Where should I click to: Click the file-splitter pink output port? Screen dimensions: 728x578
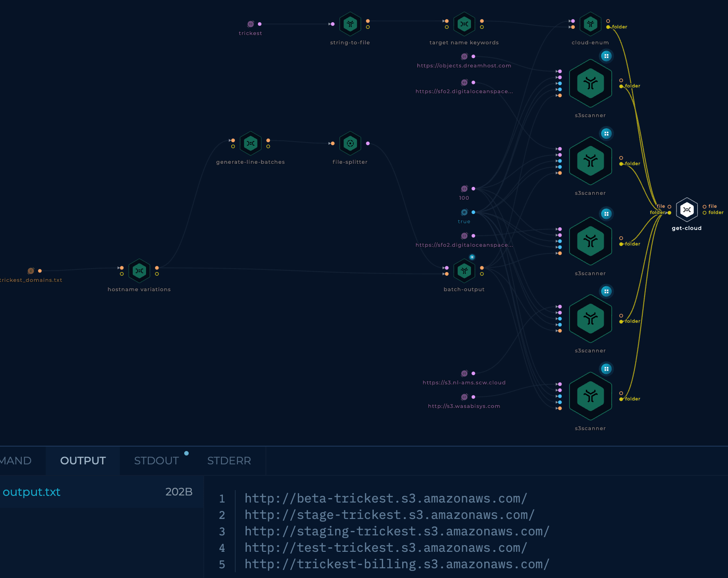pyautogui.click(x=368, y=143)
